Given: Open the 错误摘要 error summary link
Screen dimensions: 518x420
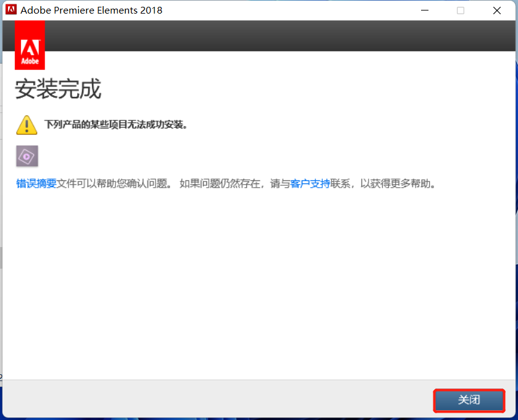Looking at the screenshot, I should tap(36, 183).
